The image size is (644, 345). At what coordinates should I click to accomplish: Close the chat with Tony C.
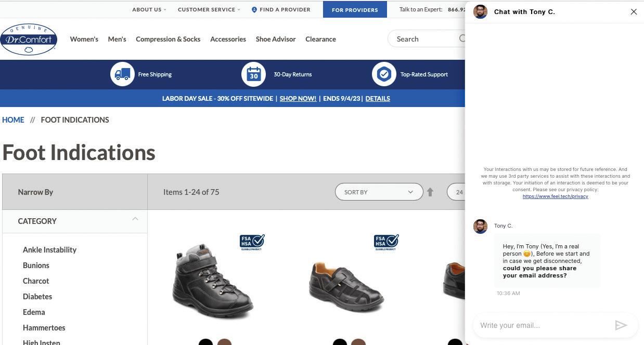tap(634, 11)
